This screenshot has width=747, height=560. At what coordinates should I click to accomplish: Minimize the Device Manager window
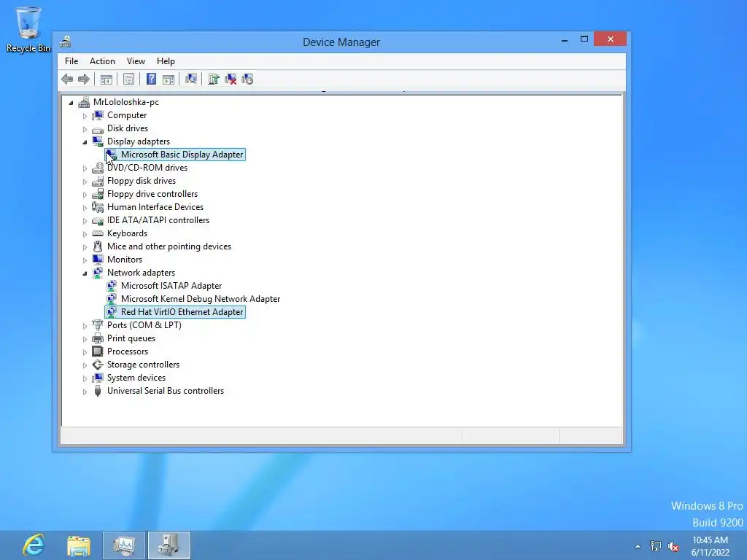[565, 40]
